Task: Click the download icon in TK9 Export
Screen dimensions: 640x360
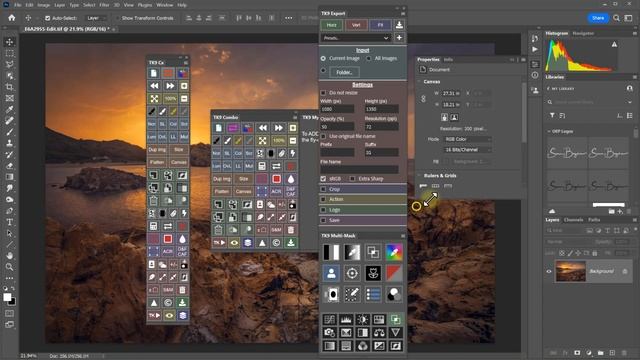Action: click(399, 25)
